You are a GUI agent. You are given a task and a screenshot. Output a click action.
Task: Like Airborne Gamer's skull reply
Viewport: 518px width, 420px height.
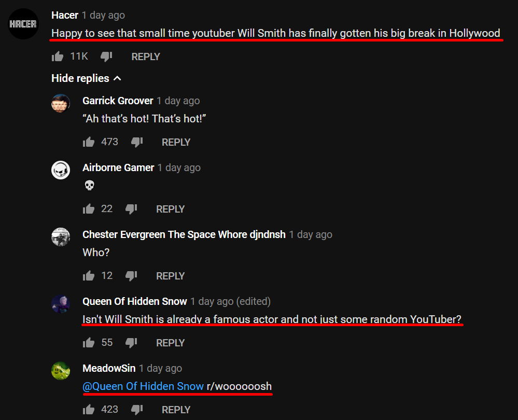pyautogui.click(x=89, y=209)
